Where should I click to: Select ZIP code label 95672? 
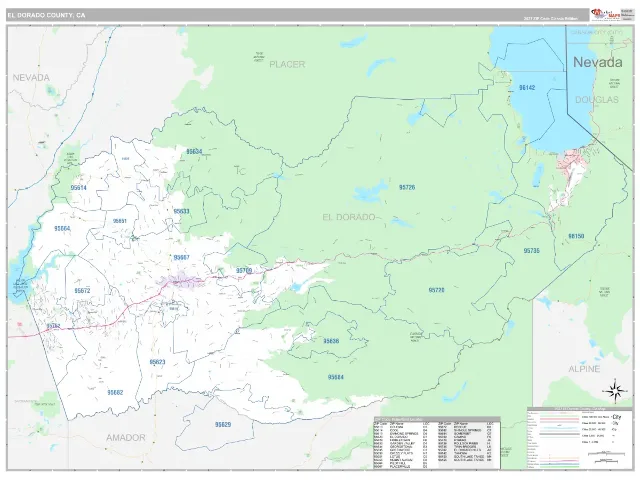click(x=82, y=291)
